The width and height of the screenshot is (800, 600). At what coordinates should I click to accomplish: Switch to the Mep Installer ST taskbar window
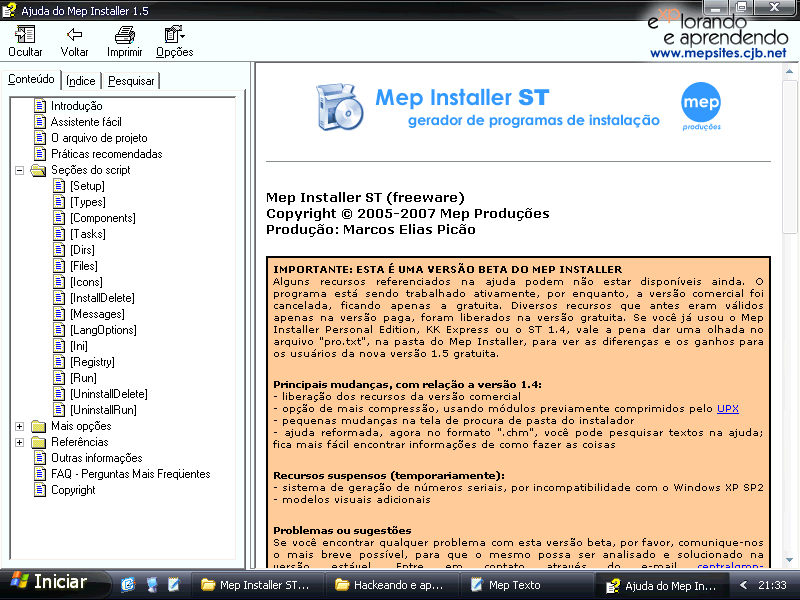click(258, 585)
